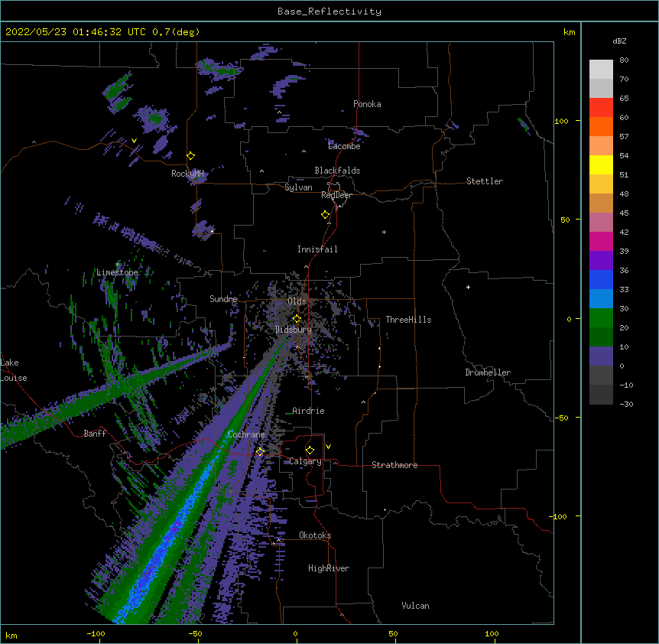Select the Banff label

coord(95,434)
